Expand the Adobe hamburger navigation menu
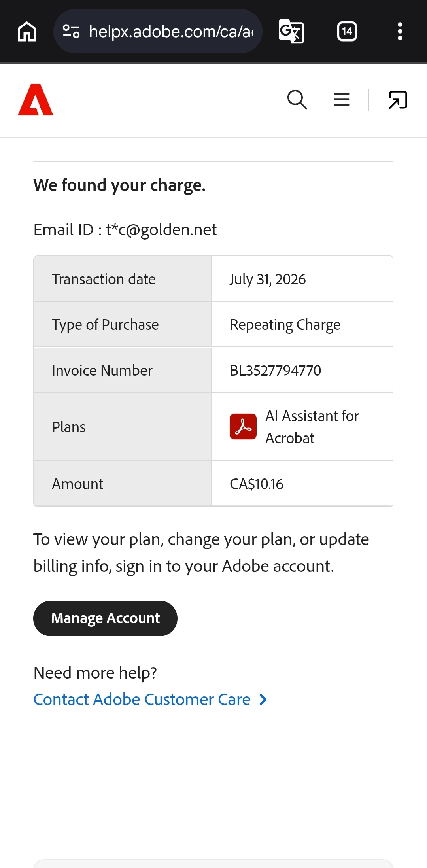Screen dimensions: 427x868 [342, 100]
